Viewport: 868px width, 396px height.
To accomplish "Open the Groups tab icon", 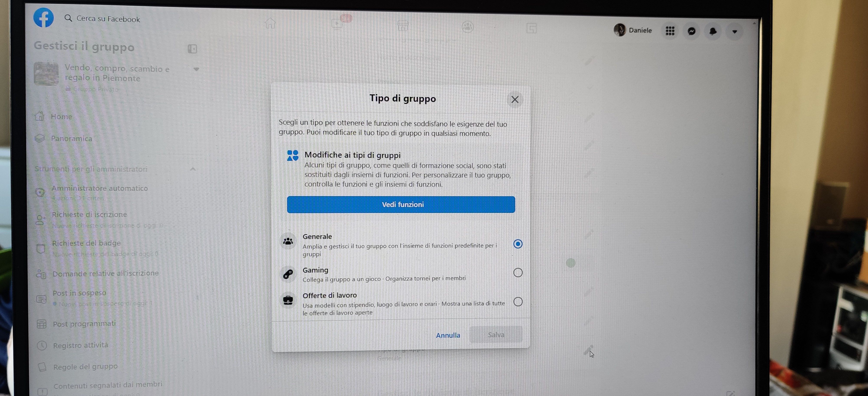I will point(468,27).
